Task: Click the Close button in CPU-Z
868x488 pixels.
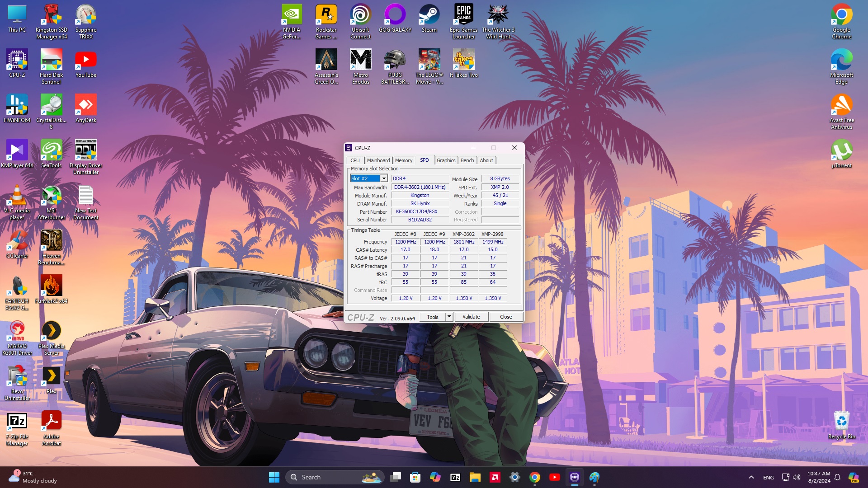Action: (x=505, y=317)
